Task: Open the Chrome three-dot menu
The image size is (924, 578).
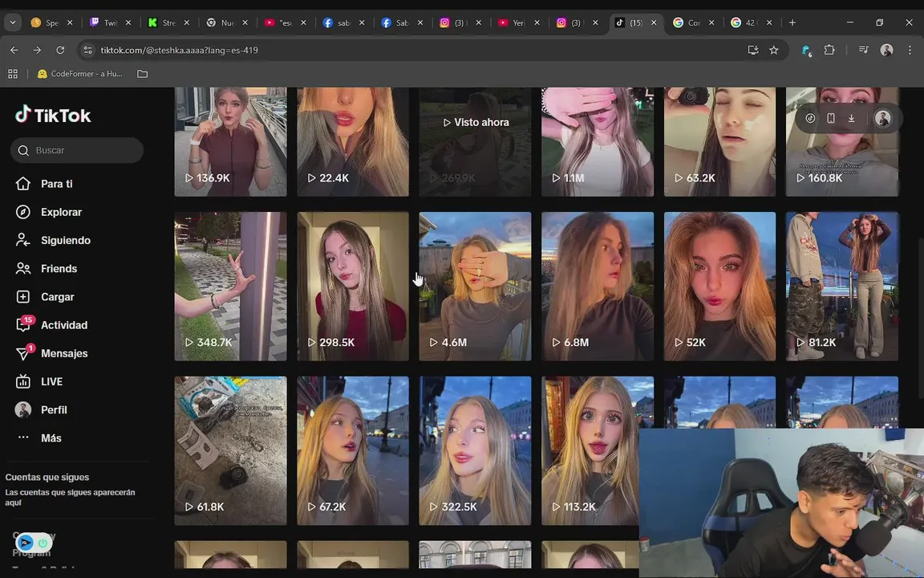Action: pos(910,50)
